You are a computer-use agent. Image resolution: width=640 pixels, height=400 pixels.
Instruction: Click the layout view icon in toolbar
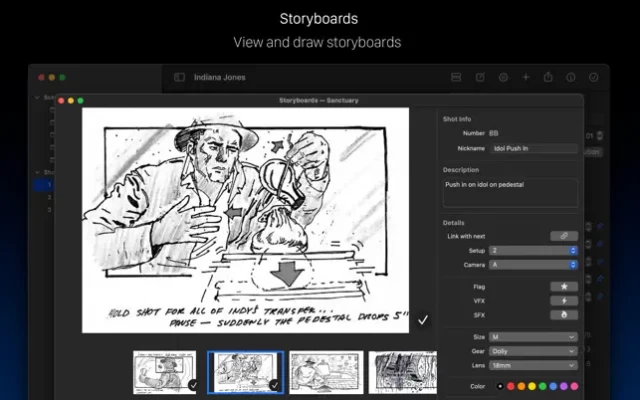(x=456, y=77)
